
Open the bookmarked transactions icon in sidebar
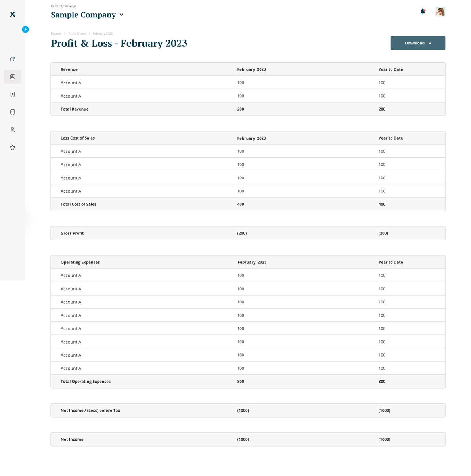click(x=12, y=94)
